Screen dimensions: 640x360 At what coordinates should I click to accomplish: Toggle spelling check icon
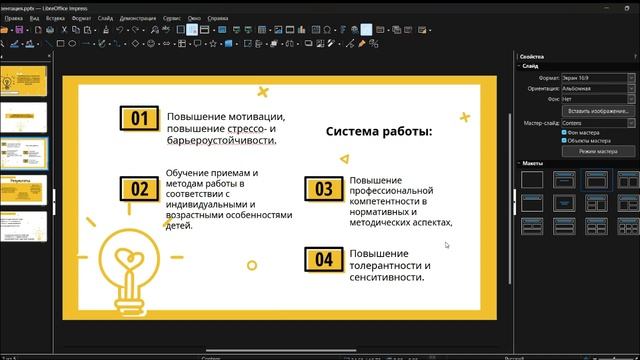166,30
